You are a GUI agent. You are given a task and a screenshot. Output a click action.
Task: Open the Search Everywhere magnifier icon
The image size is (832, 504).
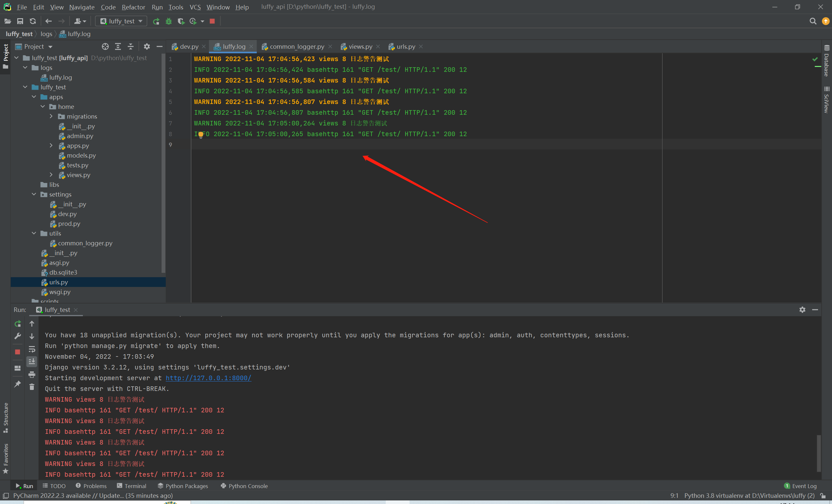[813, 21]
